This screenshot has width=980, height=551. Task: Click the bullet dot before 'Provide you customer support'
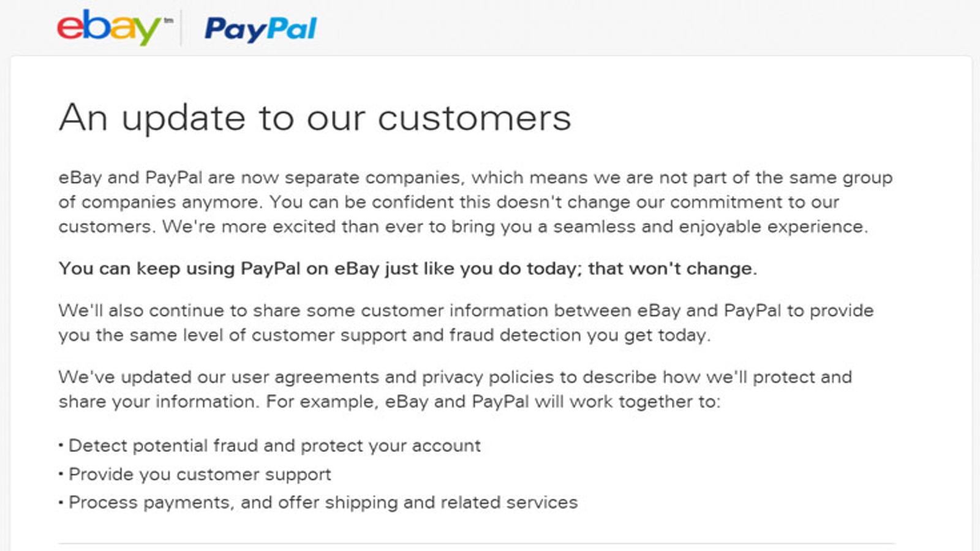[x=61, y=474]
